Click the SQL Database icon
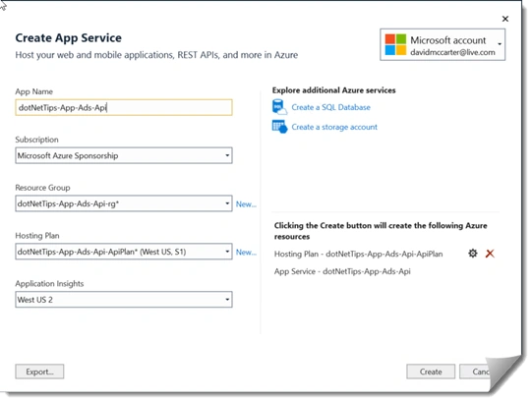The width and height of the screenshot is (532, 402). [x=279, y=107]
